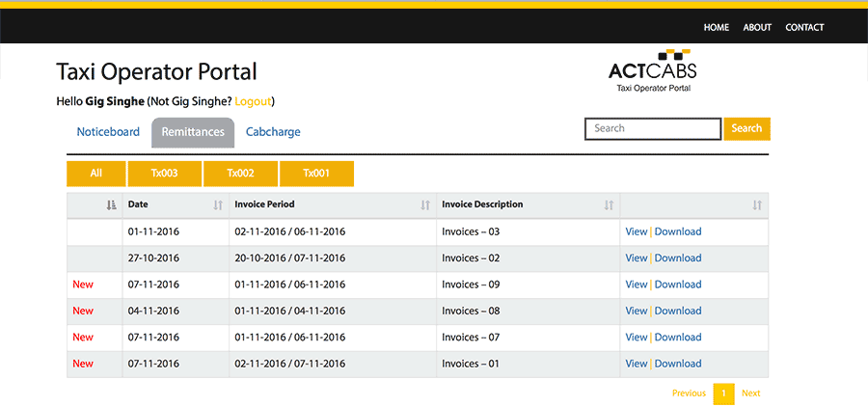Screen dimensions: 868x407
Task: Filter by taxi Tx003
Action: [x=164, y=174]
